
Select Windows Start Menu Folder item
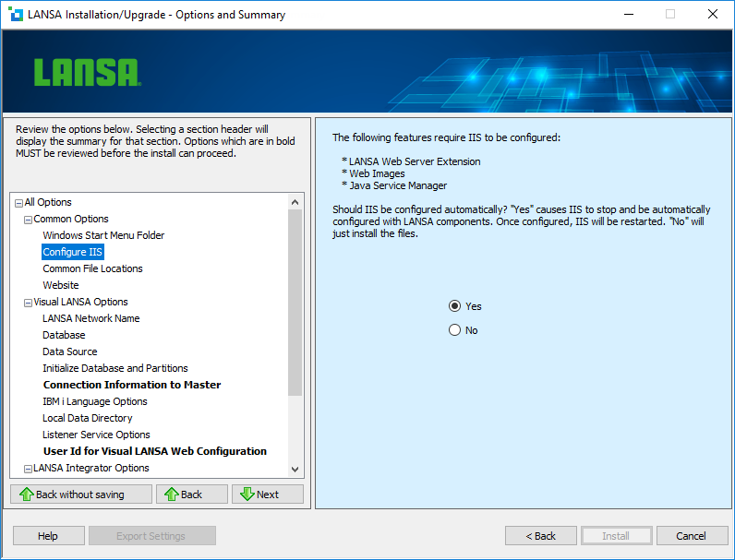[x=103, y=235]
